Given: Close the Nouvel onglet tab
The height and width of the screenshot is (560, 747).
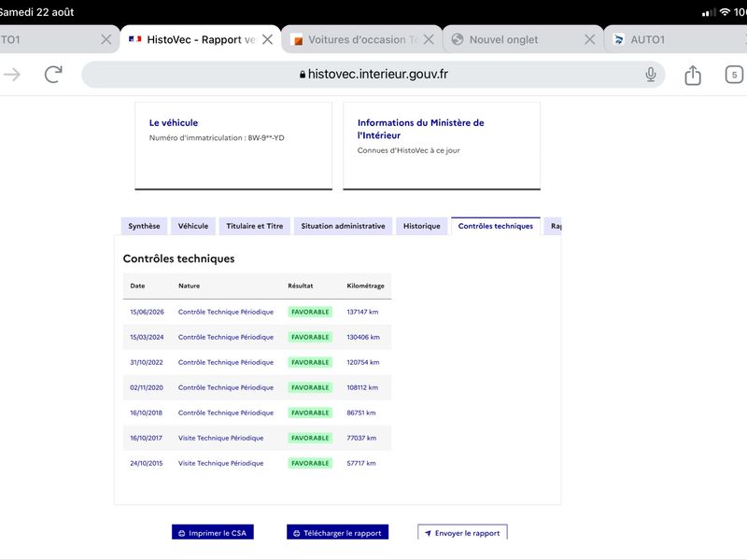Looking at the screenshot, I should point(590,39).
